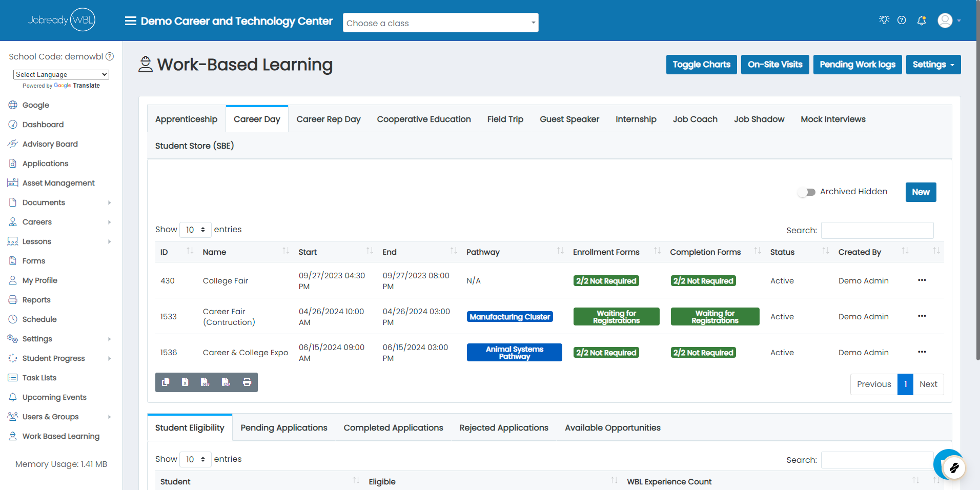Switch to Available Opportunities tab
Image resolution: width=980 pixels, height=490 pixels.
612,427
